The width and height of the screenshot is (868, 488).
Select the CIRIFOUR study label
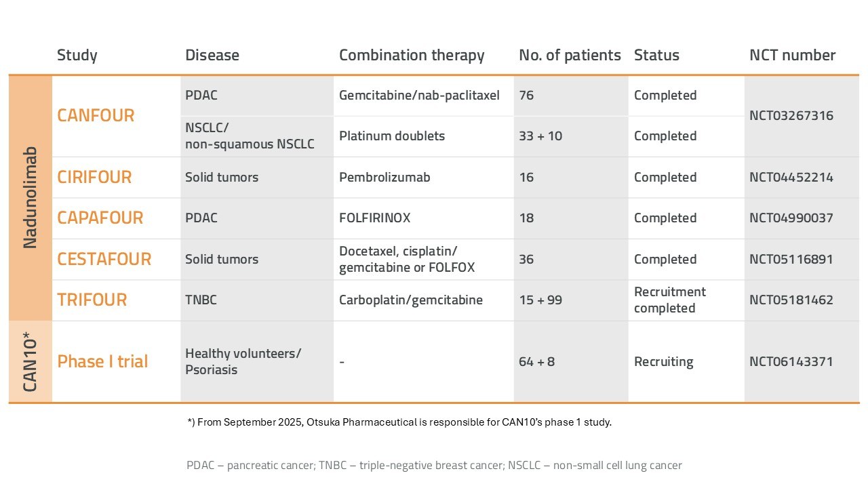click(x=94, y=177)
